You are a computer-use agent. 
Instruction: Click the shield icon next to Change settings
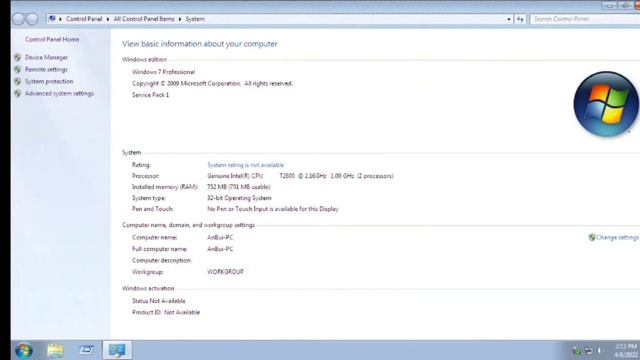[x=592, y=237]
